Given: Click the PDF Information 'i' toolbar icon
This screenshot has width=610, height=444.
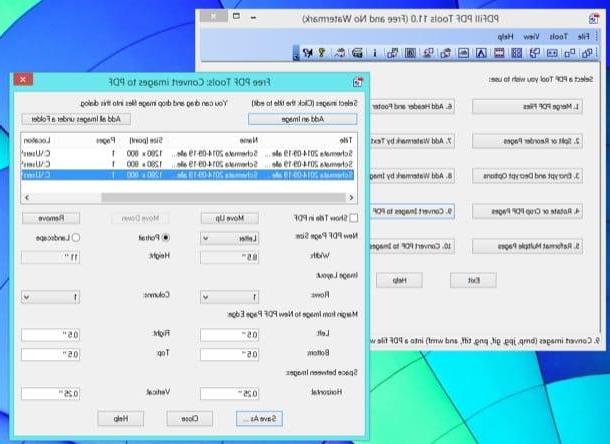Looking at the screenshot, I should pos(375,53).
